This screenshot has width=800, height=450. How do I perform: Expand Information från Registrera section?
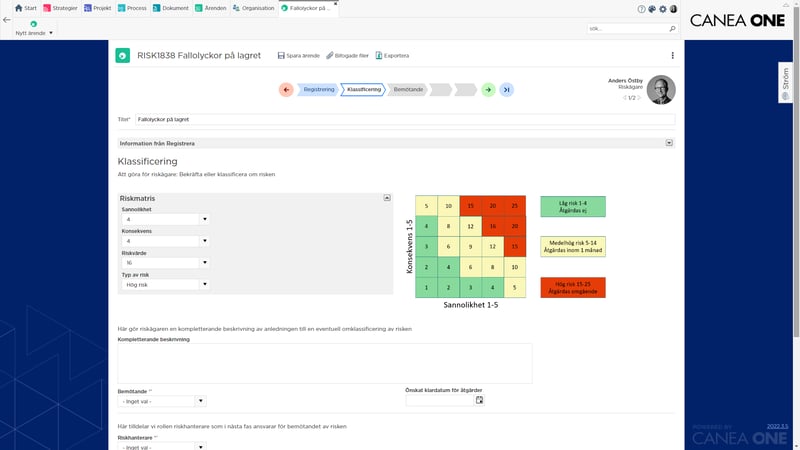[x=669, y=143]
